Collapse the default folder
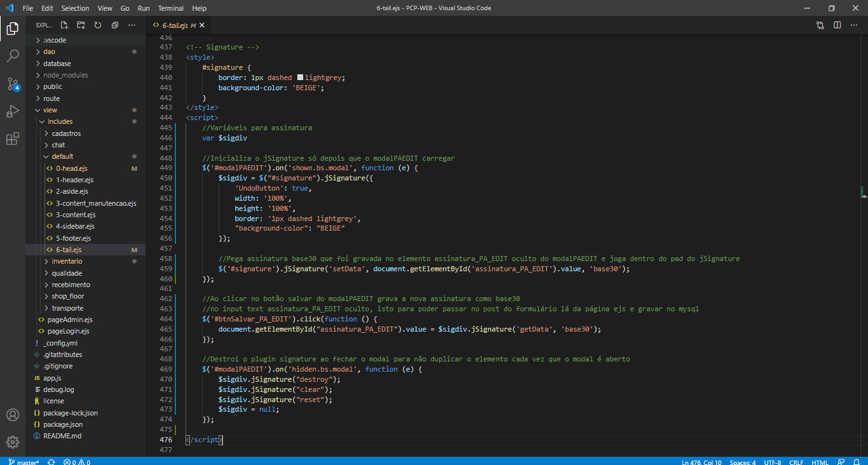 pyautogui.click(x=62, y=156)
